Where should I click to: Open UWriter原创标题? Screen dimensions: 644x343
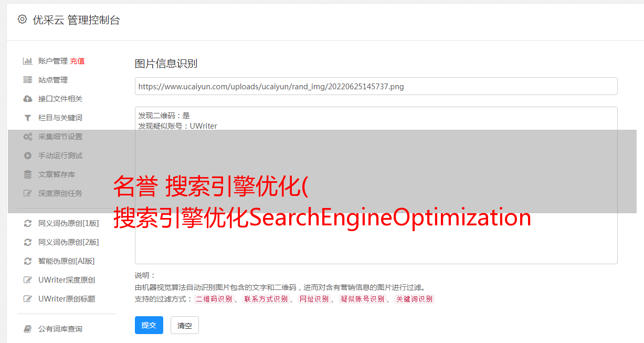coord(67,299)
